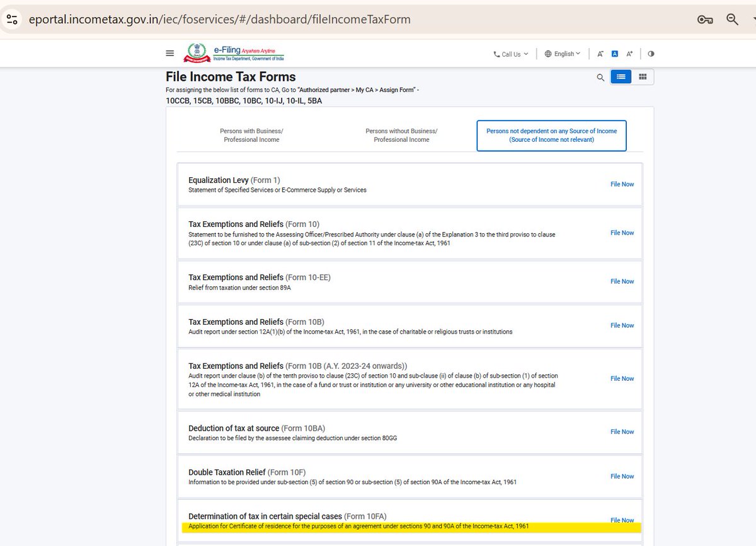Click the browser password key icon
The image size is (756, 546).
coord(705,20)
